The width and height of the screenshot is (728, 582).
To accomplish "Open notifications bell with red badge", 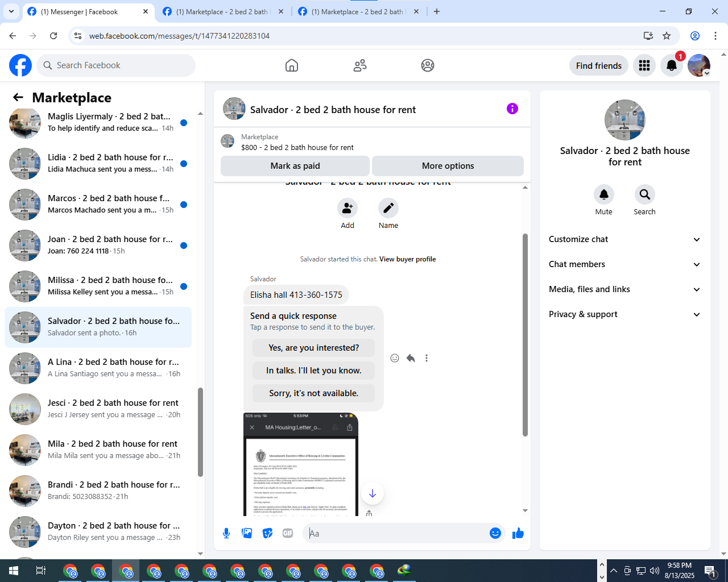I will pyautogui.click(x=672, y=65).
